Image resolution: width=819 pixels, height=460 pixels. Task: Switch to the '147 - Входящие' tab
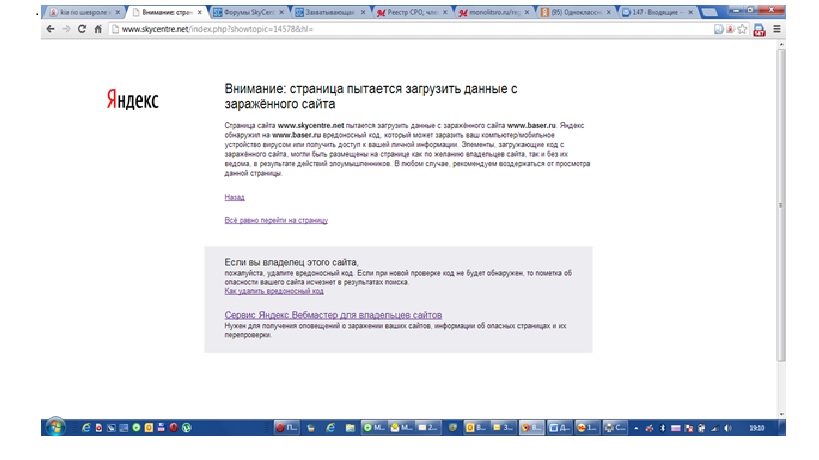(x=658, y=12)
